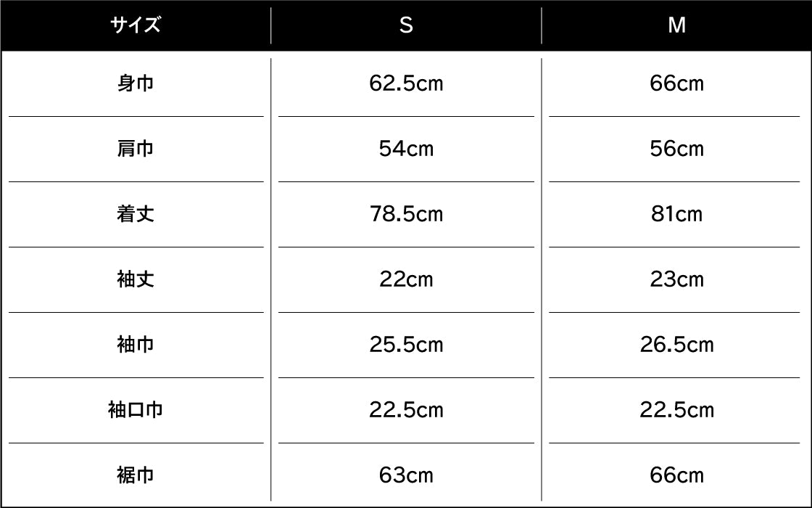Select the 23cm value in M column
812x508 pixels.
coord(676,280)
